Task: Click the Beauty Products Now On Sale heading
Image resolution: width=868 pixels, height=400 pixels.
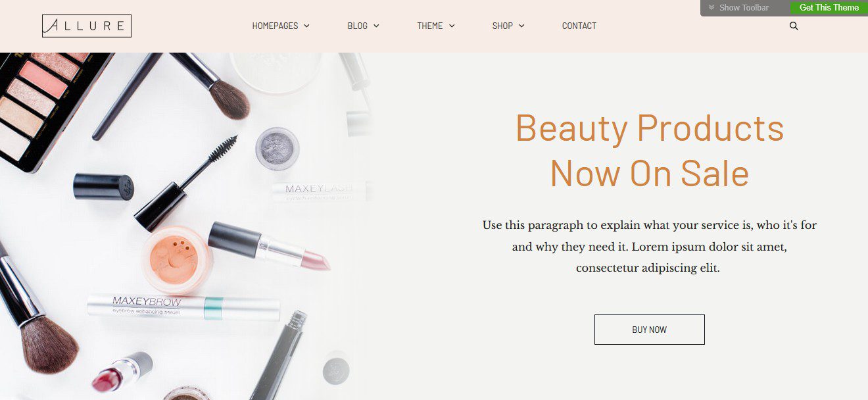Action: 650,151
